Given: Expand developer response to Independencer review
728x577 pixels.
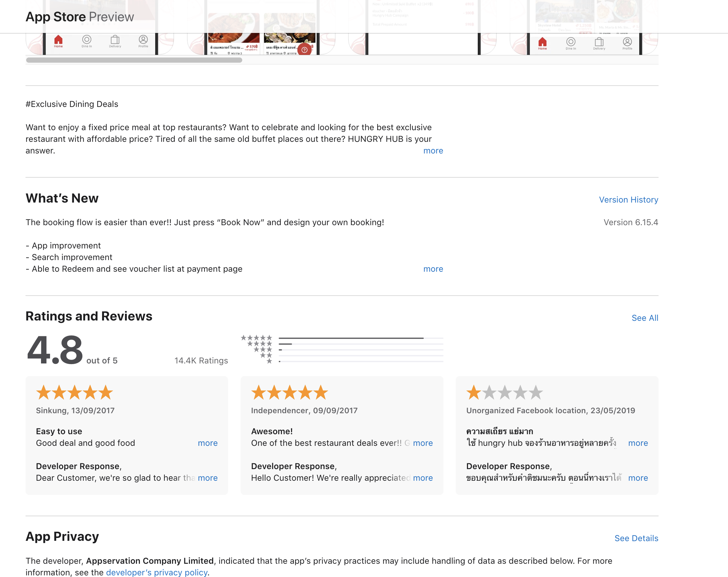Looking at the screenshot, I should [422, 478].
